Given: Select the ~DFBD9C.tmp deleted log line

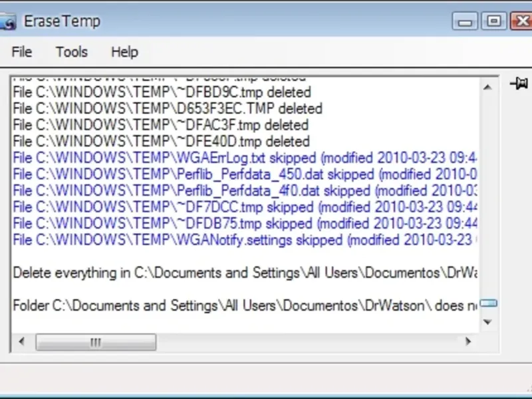Looking at the screenshot, I should point(162,92).
